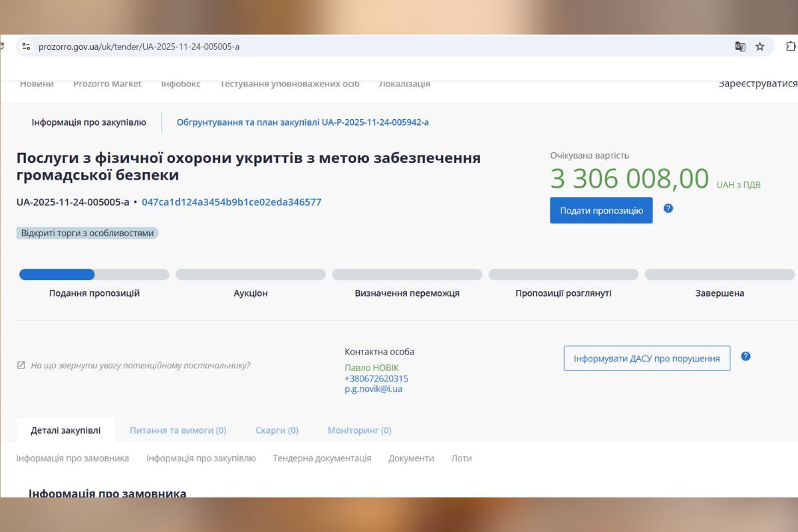
Task: Click the site settings icon in address bar
Action: pos(26,47)
